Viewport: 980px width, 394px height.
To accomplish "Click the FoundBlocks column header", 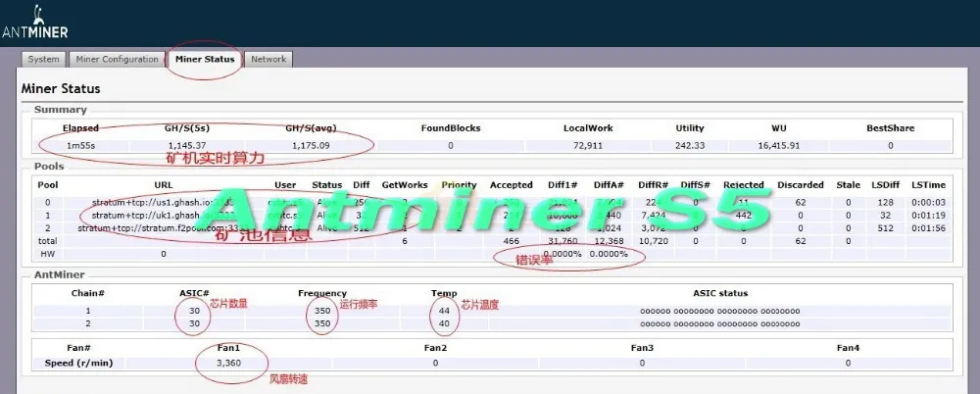I will pos(451,128).
